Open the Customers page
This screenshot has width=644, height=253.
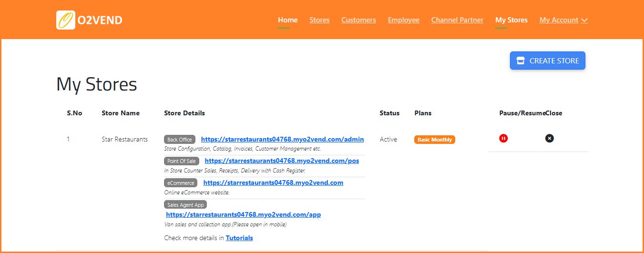358,20
